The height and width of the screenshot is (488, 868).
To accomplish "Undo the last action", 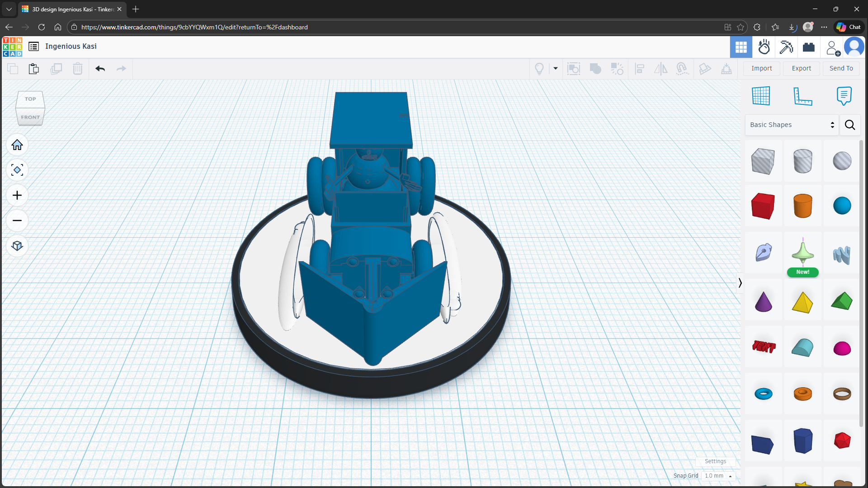I will (x=100, y=69).
